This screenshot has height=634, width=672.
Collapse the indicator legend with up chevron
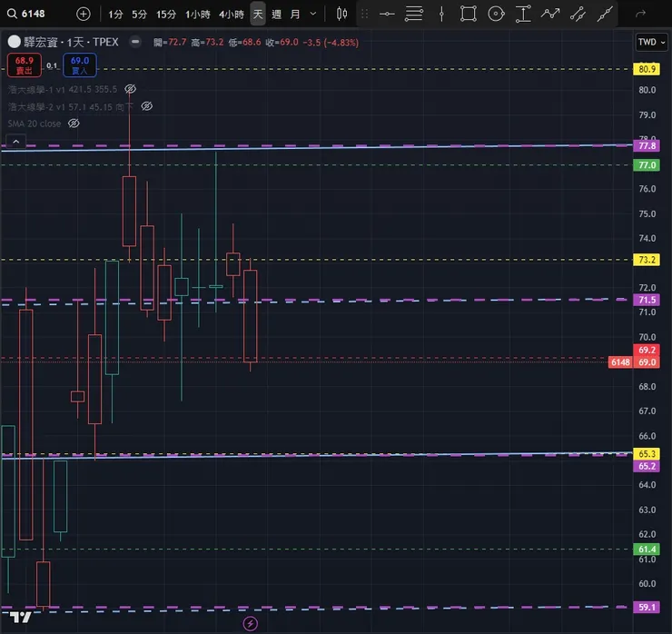click(x=15, y=141)
